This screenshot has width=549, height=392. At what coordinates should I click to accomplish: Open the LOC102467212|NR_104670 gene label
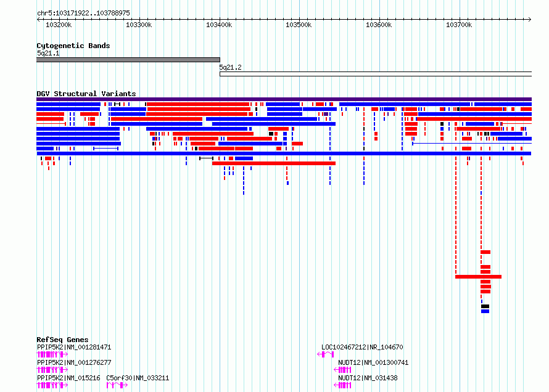coord(362,347)
